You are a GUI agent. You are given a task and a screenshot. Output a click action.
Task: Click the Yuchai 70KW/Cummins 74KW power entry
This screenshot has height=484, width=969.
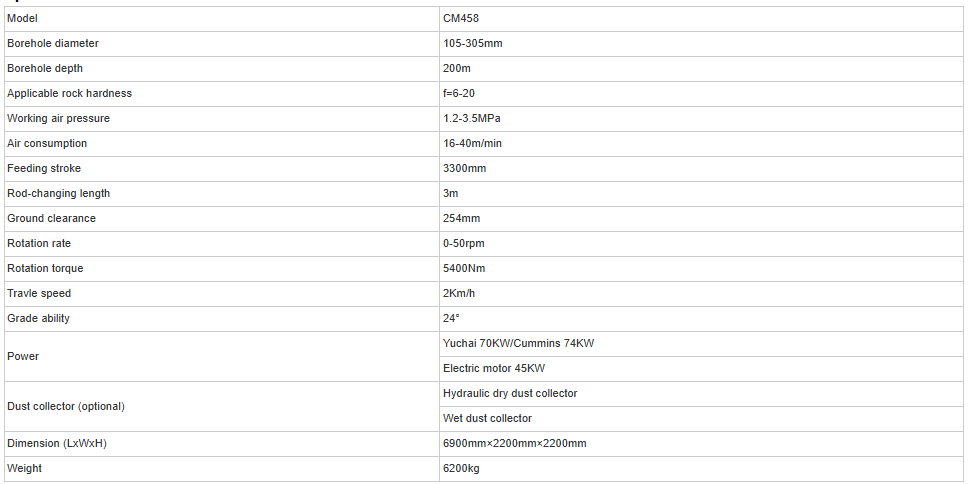[x=519, y=344]
